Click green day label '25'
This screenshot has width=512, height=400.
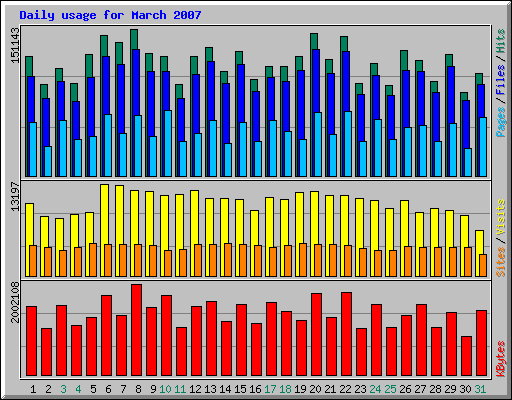tap(390, 389)
